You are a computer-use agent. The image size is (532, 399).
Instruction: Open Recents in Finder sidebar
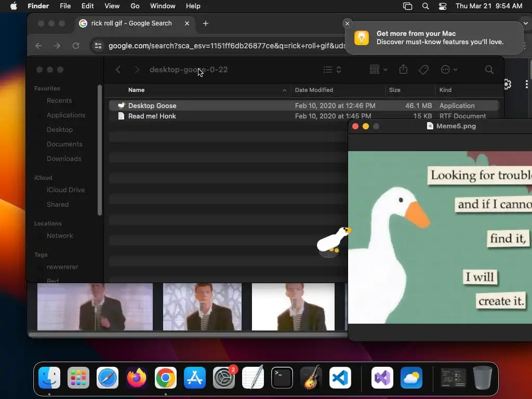[59, 101]
